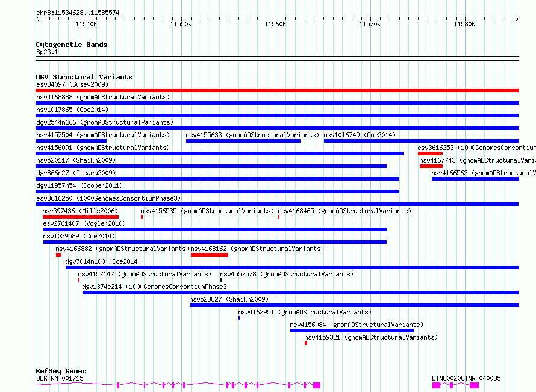This screenshot has height=392, width=536.
Task: Click the nsv4166563 blue variant bar
Action: point(476,179)
